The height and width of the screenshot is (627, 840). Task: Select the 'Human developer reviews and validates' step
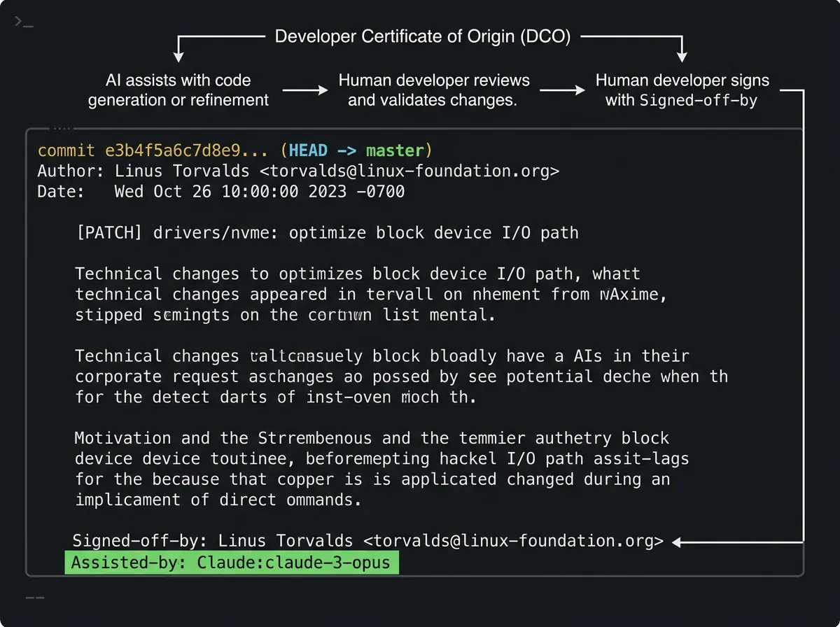pos(434,90)
